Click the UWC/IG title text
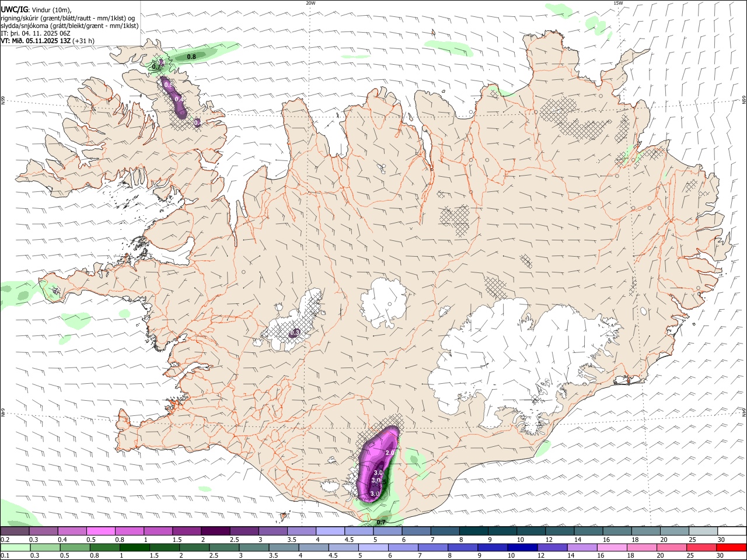Viewport: 747px width, 560px height. (14, 9)
